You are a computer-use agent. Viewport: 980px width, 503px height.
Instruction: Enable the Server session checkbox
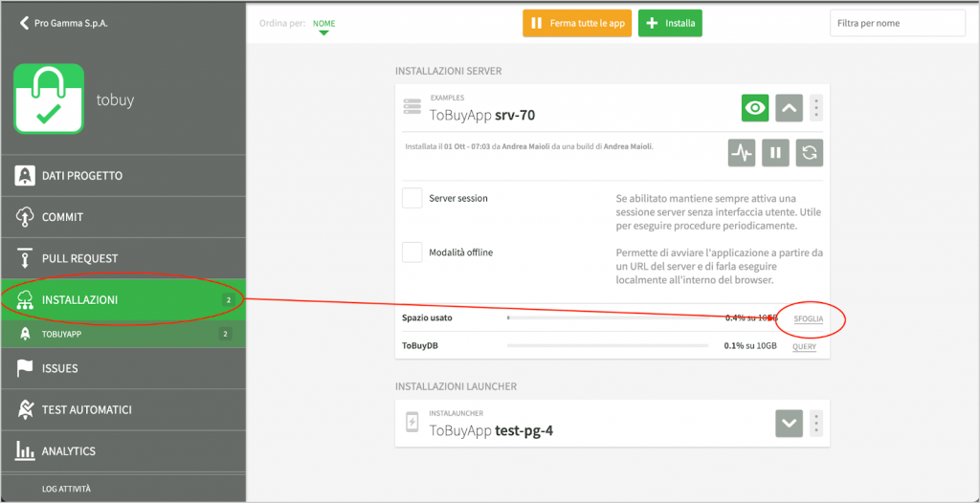412,198
